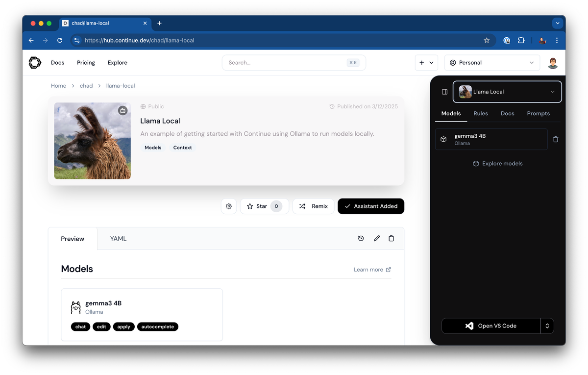This screenshot has height=375, width=588.
Task: Click the Explore models cube icon
Action: 475,163
